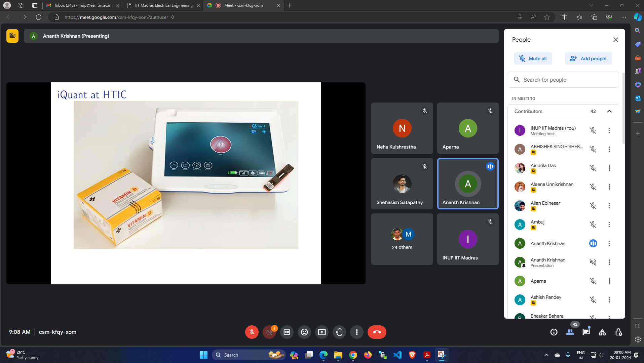Screen dimensions: 644x363
Task: Click the Windows Start button
Action: 203,355
